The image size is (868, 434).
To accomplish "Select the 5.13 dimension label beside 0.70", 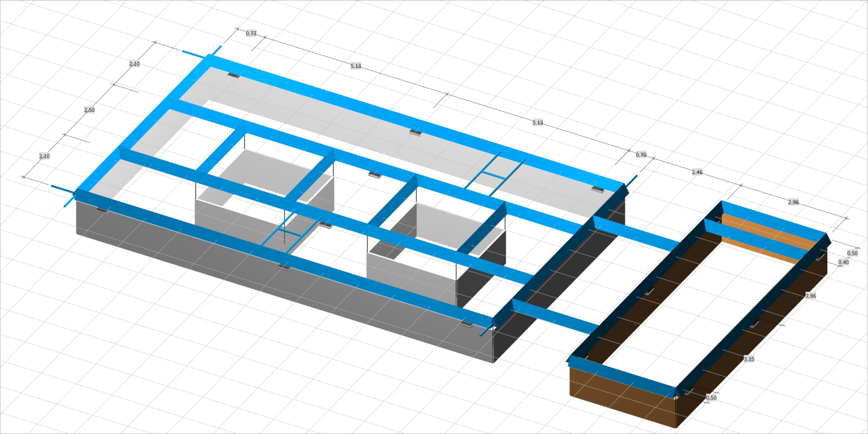I will (x=538, y=123).
